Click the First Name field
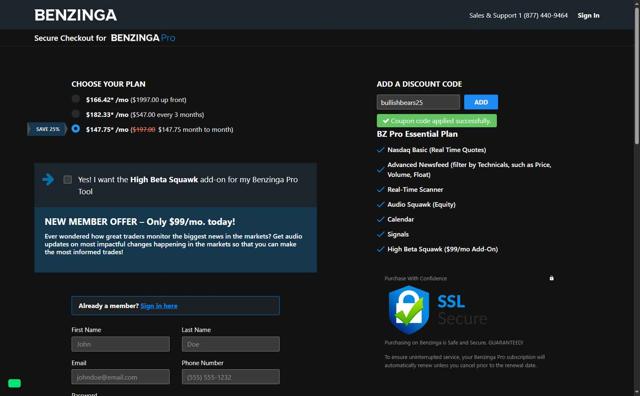This screenshot has width=640, height=396. [120, 344]
